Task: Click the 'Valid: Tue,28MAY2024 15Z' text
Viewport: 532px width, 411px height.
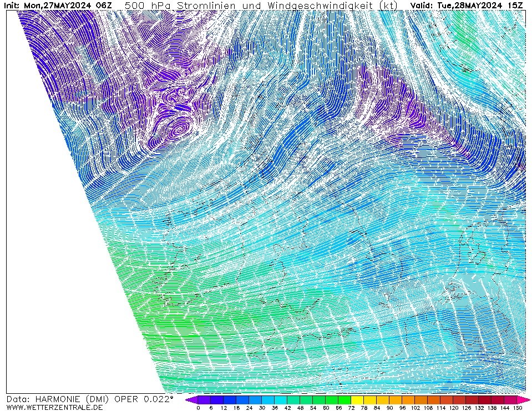Action: (467, 6)
